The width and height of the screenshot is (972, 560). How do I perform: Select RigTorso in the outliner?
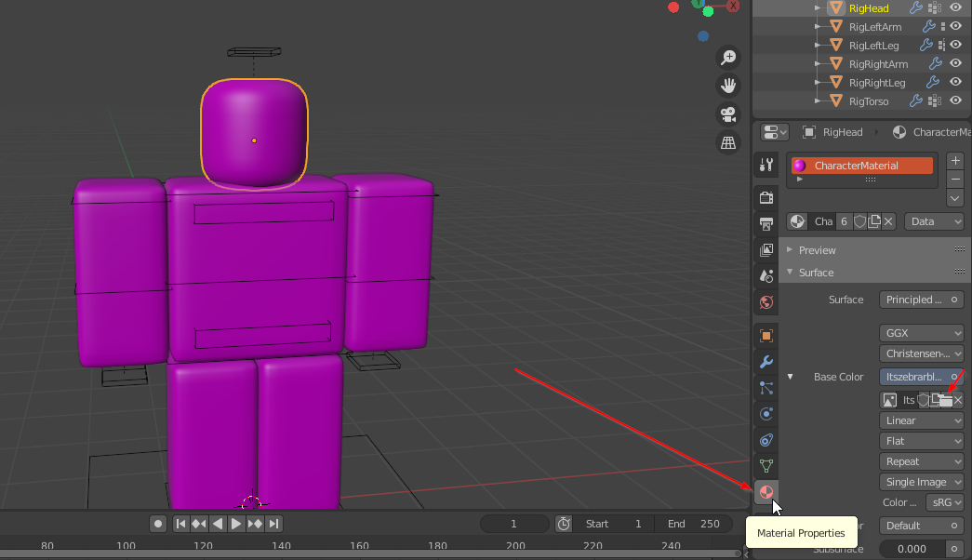pyautogui.click(x=869, y=101)
